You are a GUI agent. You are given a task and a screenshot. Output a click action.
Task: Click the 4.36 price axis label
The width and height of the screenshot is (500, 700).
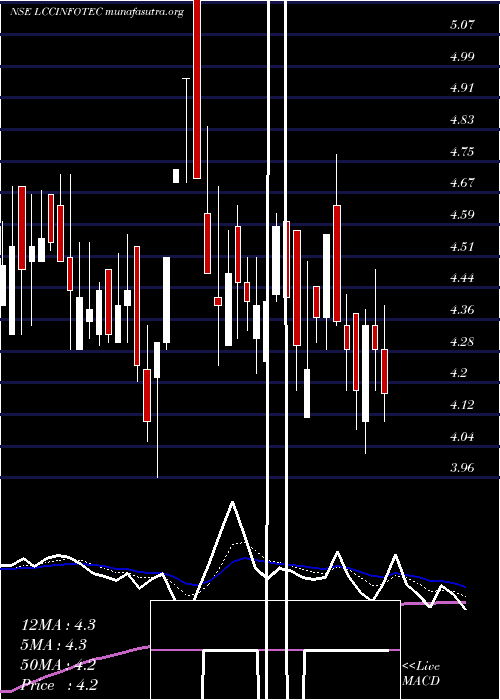tap(462, 309)
